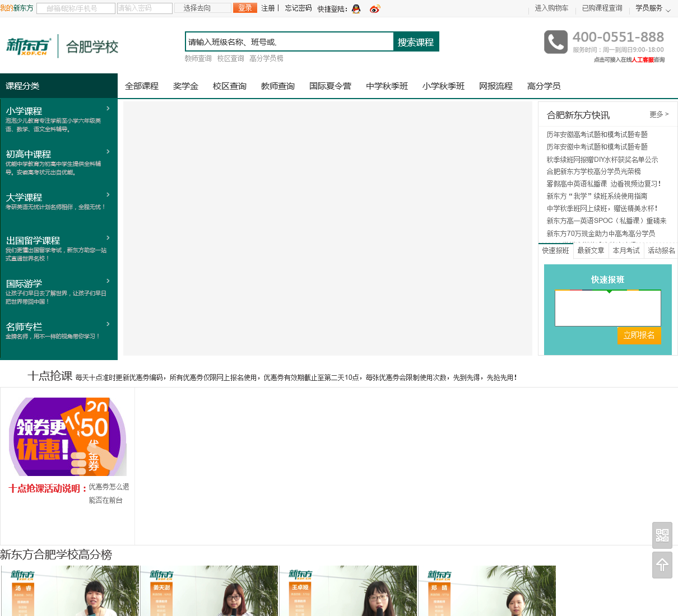Click the Weibo quick login icon
The width and height of the screenshot is (678, 616).
(x=375, y=8)
